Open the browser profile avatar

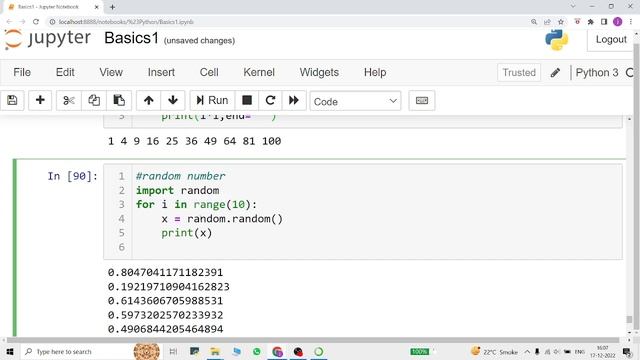[618, 22]
